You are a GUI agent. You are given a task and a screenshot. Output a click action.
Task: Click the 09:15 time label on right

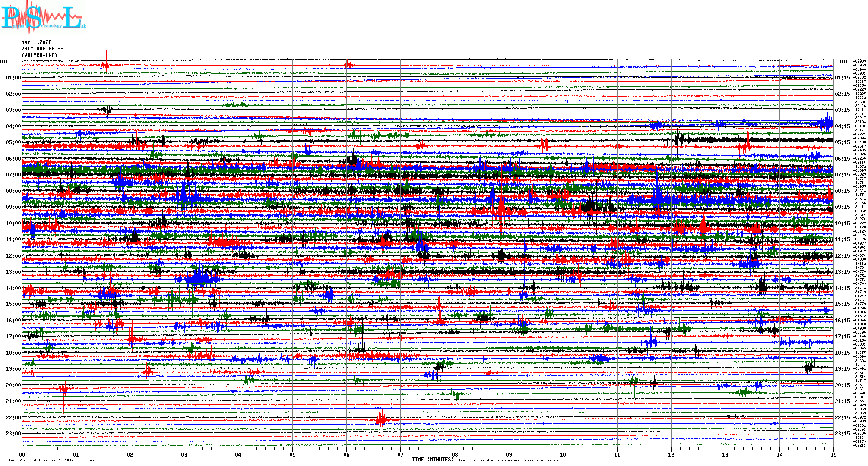point(842,208)
